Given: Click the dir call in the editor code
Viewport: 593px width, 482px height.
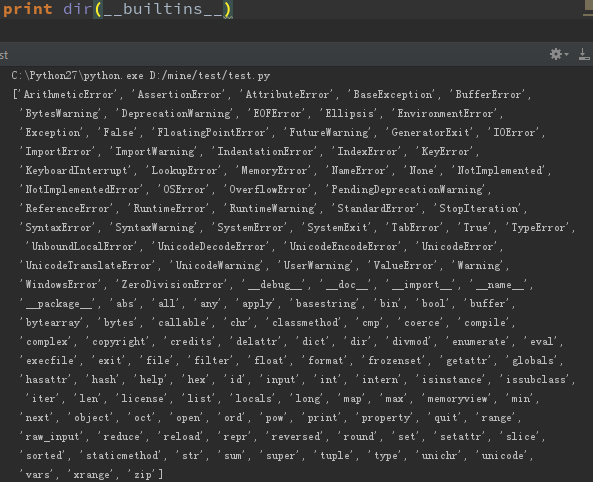Looking at the screenshot, I should (77, 8).
